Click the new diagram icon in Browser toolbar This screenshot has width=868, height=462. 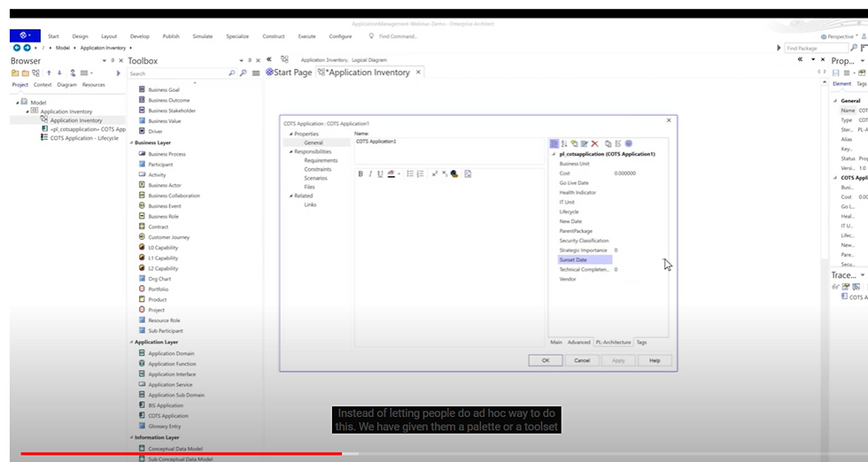click(36, 73)
